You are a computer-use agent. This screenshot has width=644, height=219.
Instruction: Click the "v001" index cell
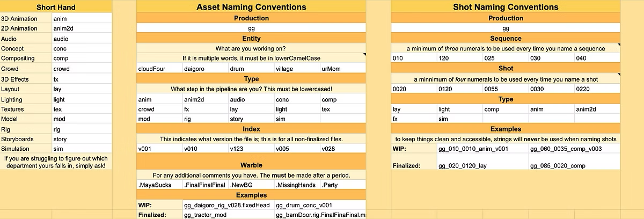(x=159, y=149)
